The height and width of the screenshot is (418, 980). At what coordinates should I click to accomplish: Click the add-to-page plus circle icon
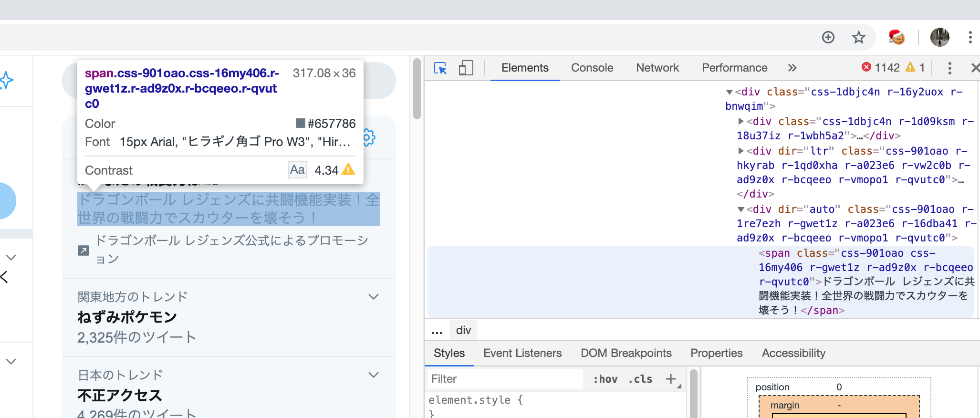[x=828, y=37]
